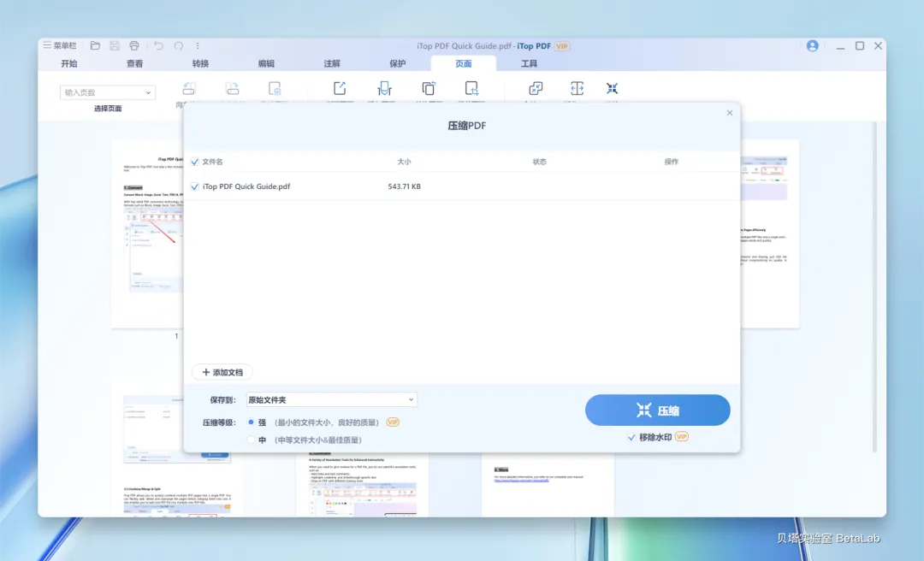Switch to the 编辑 tab

[x=266, y=63]
